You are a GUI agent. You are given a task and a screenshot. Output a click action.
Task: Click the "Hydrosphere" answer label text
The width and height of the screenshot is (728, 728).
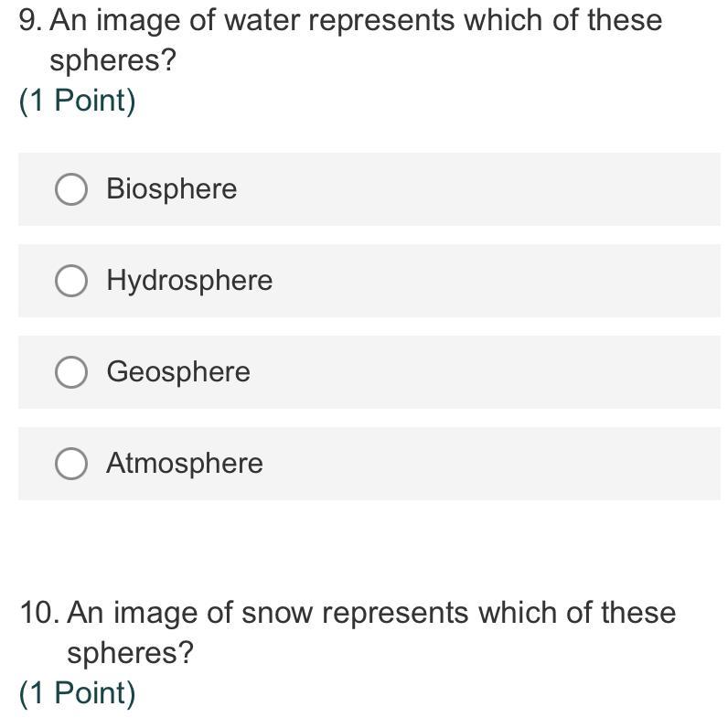(x=189, y=281)
